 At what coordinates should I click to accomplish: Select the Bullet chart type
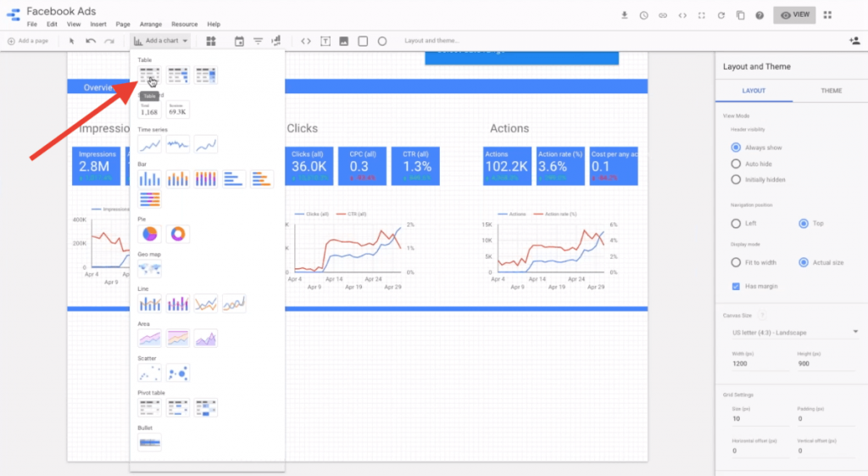[149, 442]
